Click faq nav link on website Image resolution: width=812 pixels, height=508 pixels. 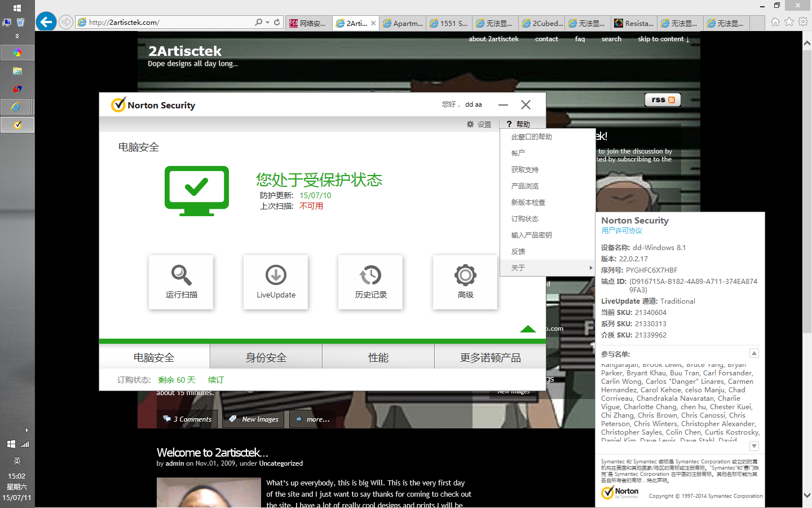[x=580, y=39]
